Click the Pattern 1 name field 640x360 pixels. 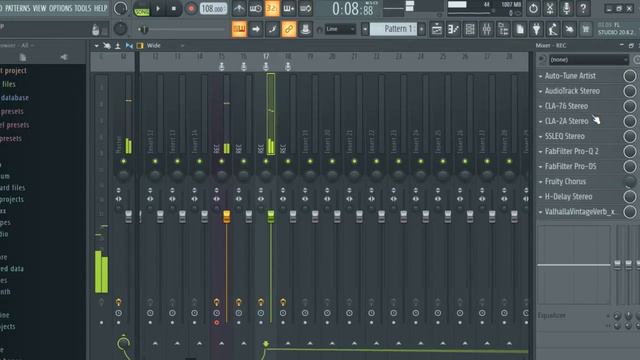click(393, 29)
